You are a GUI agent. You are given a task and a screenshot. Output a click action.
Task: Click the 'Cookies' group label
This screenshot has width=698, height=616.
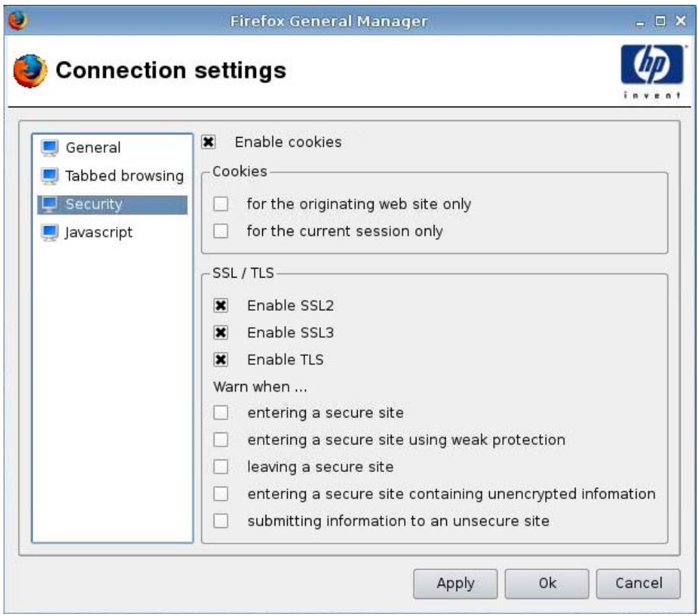240,172
